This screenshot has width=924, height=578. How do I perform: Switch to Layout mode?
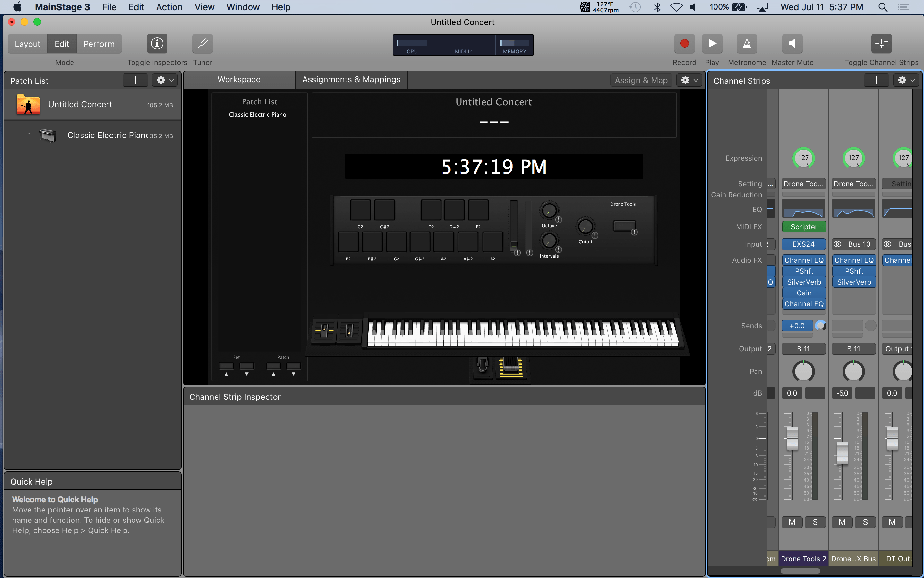[28, 44]
